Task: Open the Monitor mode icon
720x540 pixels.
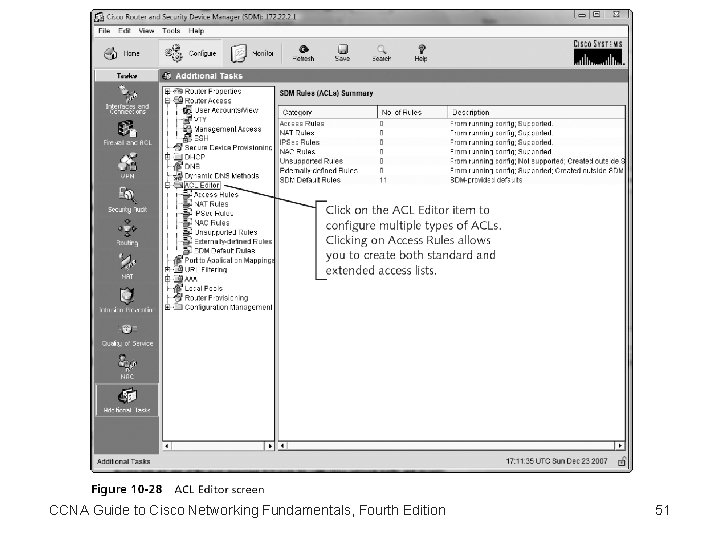Action: click(238, 53)
